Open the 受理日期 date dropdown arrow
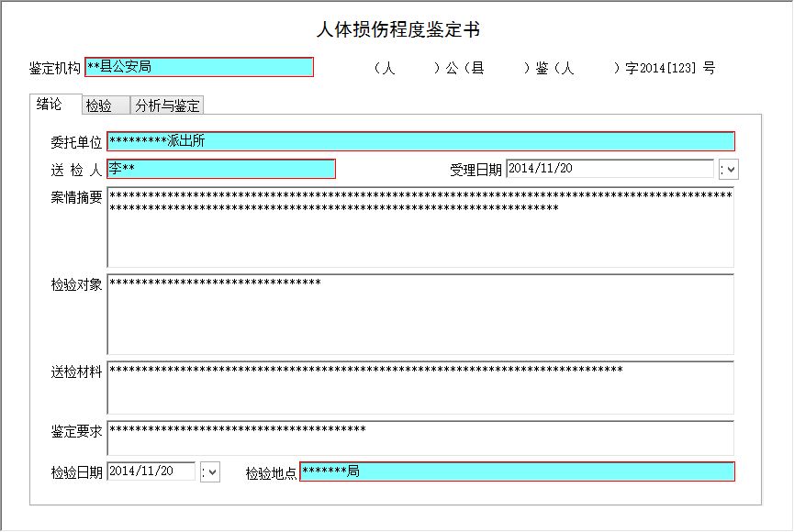Screen dimensions: 794x532 coord(729,170)
